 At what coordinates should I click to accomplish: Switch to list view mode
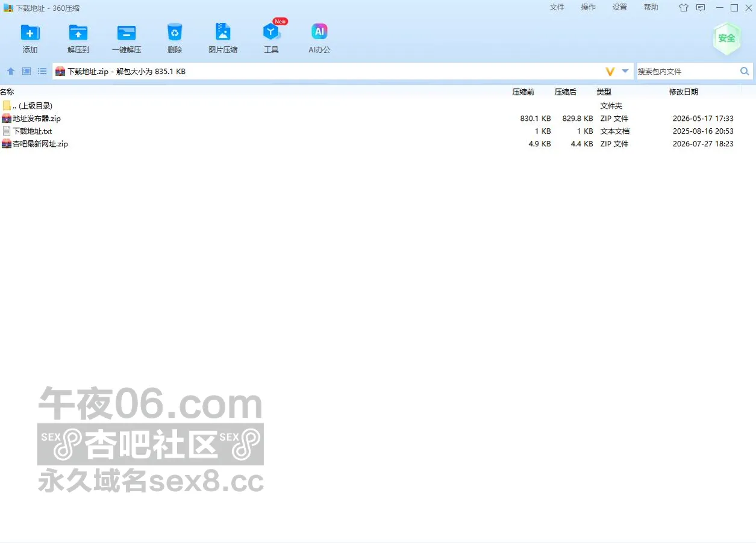tap(42, 71)
